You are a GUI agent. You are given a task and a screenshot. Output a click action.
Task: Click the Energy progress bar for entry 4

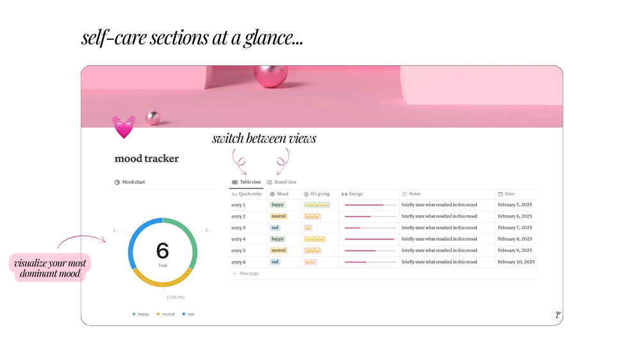pyautogui.click(x=370, y=239)
